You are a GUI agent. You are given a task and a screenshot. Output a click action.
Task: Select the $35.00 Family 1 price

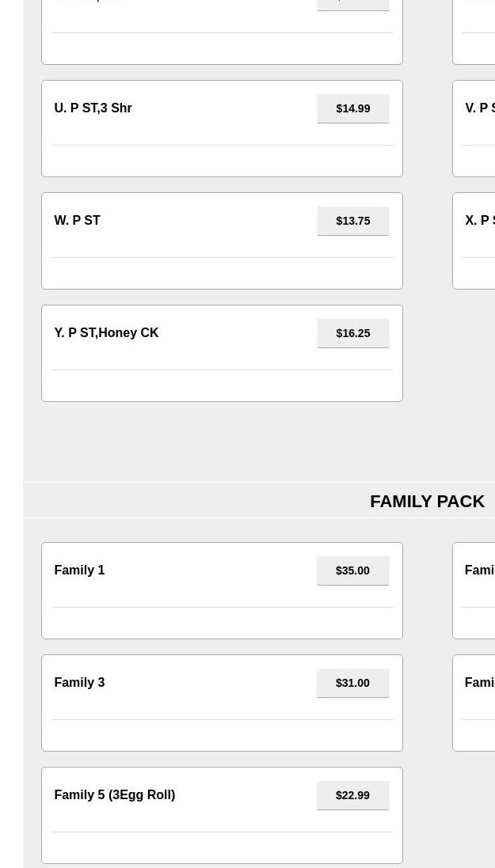click(x=352, y=570)
